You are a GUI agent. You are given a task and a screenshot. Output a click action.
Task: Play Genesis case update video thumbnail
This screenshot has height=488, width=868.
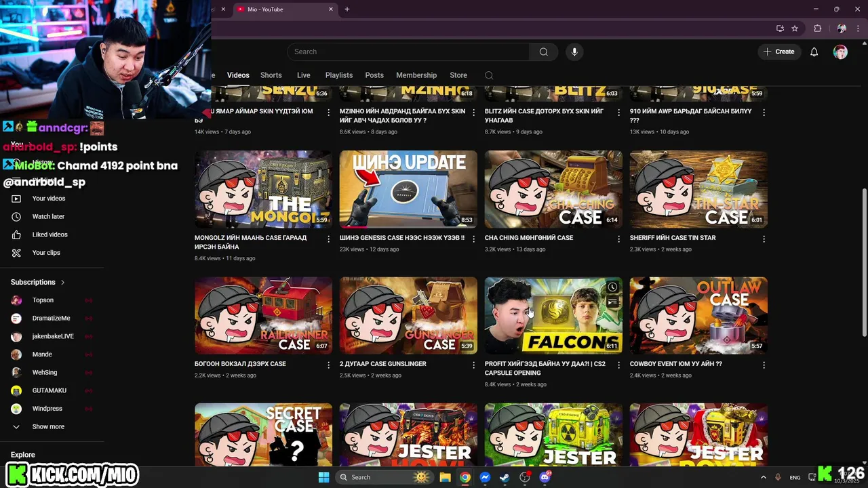(408, 189)
